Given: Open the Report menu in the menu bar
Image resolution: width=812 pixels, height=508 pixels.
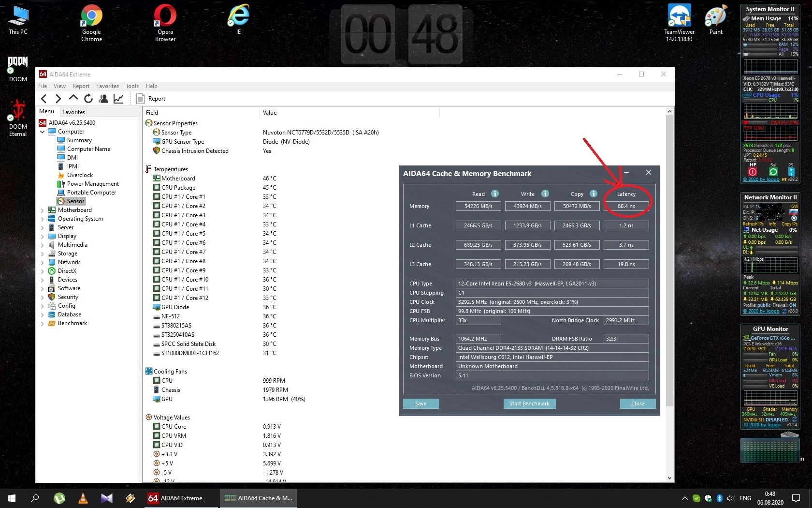Looking at the screenshot, I should (81, 86).
